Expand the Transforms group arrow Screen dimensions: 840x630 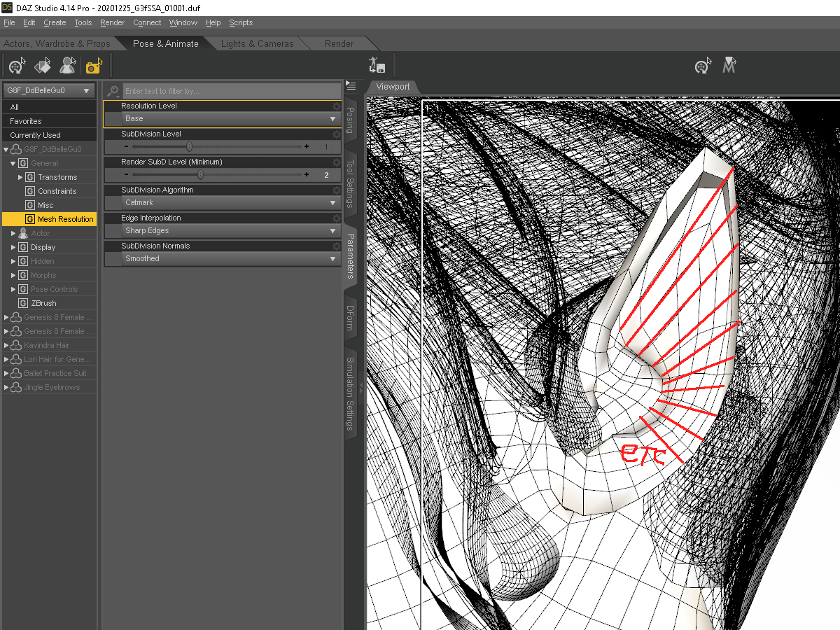point(20,177)
